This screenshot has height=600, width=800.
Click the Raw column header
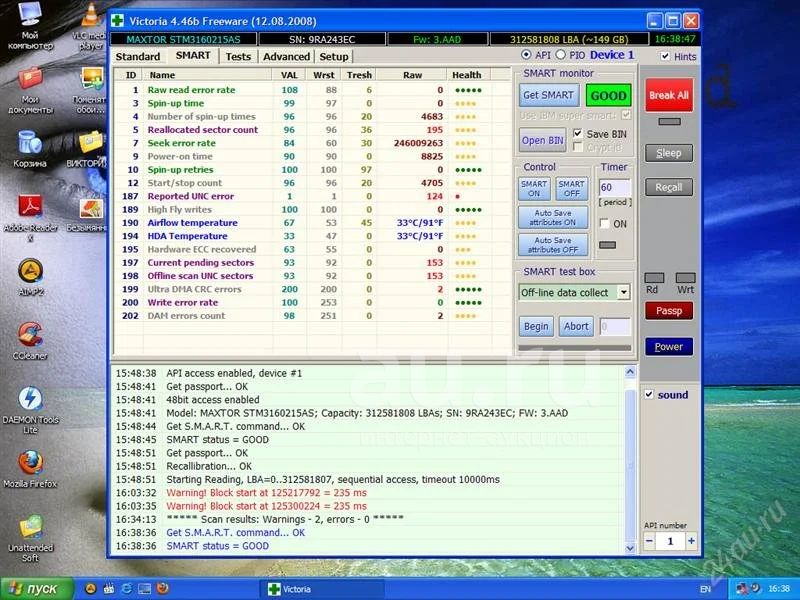pyautogui.click(x=412, y=75)
